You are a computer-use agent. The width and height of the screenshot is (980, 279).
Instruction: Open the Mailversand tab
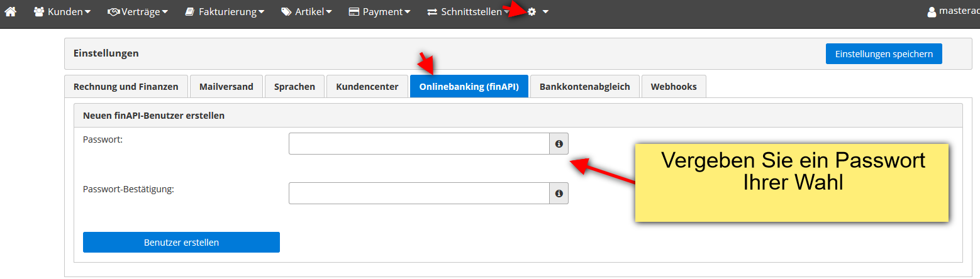(x=226, y=87)
